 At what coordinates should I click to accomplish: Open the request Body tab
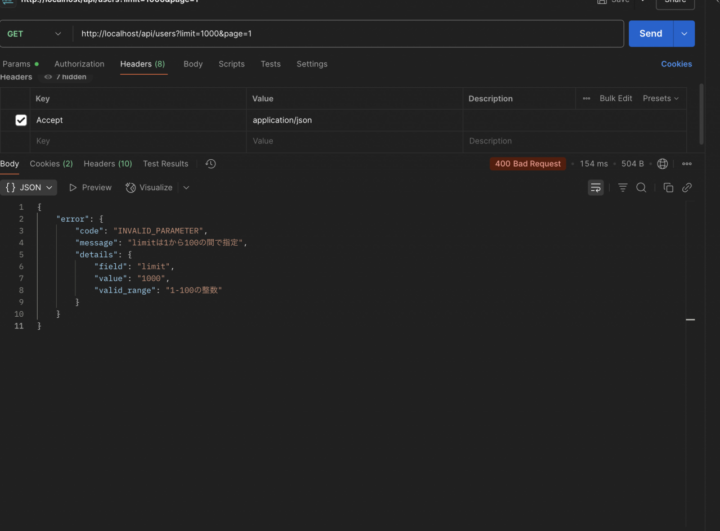[193, 64]
